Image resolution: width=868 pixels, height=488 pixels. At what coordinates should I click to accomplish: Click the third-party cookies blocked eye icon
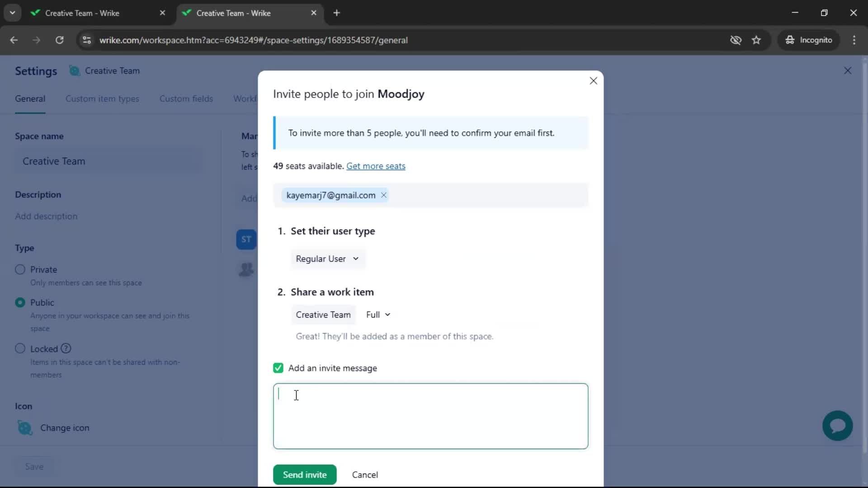tap(736, 40)
